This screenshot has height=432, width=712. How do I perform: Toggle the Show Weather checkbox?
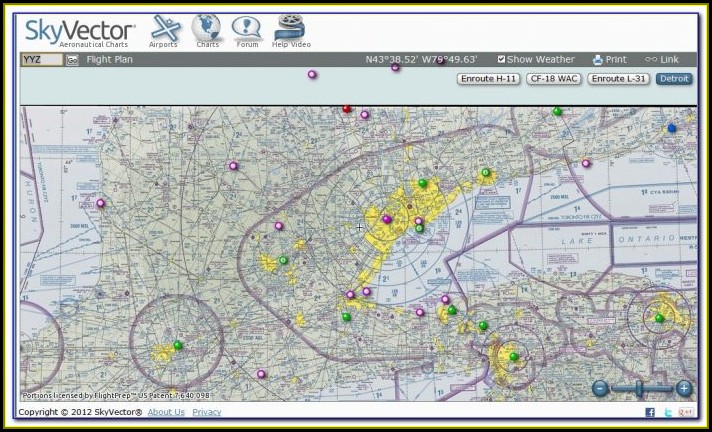click(x=502, y=60)
